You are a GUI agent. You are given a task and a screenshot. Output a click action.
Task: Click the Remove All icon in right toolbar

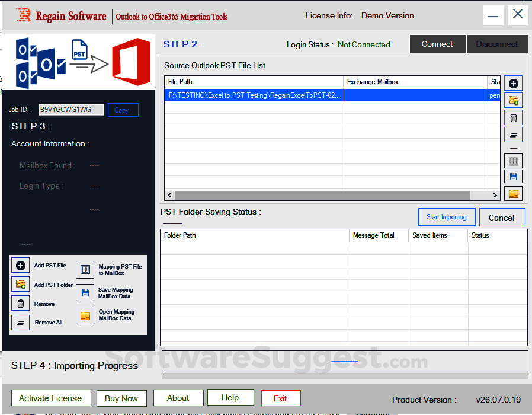[x=513, y=135]
